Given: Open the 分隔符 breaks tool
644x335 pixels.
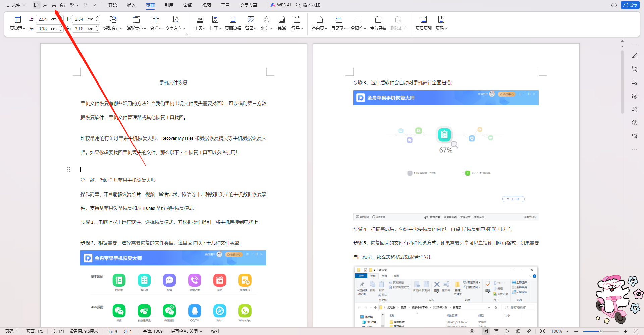Looking at the screenshot, I should (359, 23).
